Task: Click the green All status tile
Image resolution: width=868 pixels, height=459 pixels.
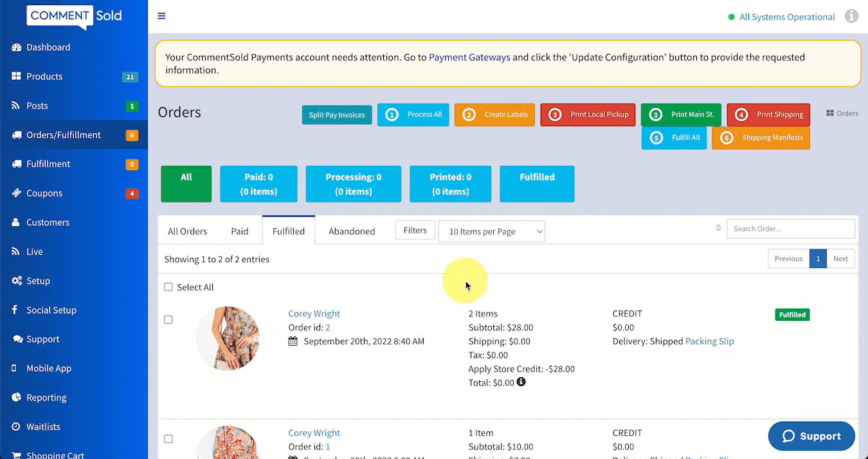Action: pos(186,184)
